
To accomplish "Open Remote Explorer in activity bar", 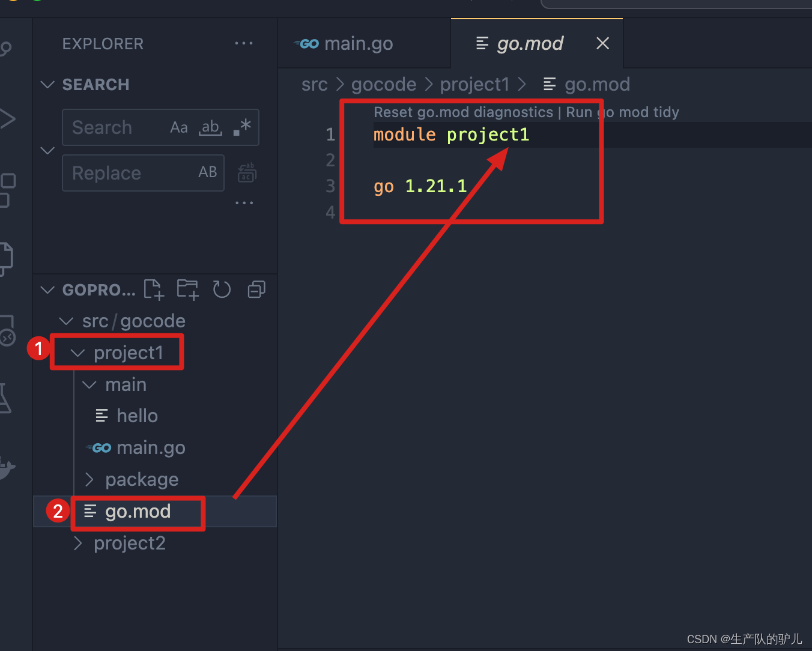I will [x=7, y=332].
